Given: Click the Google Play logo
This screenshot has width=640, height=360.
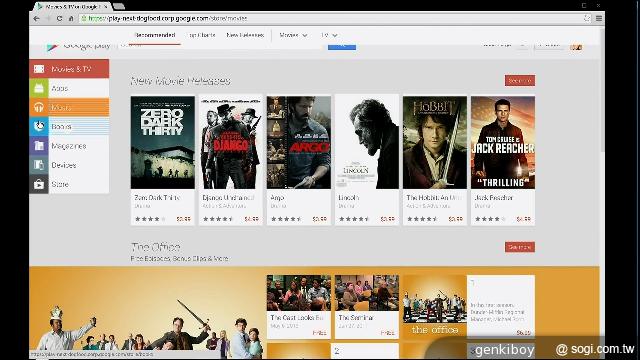Looking at the screenshot, I should coord(78,46).
